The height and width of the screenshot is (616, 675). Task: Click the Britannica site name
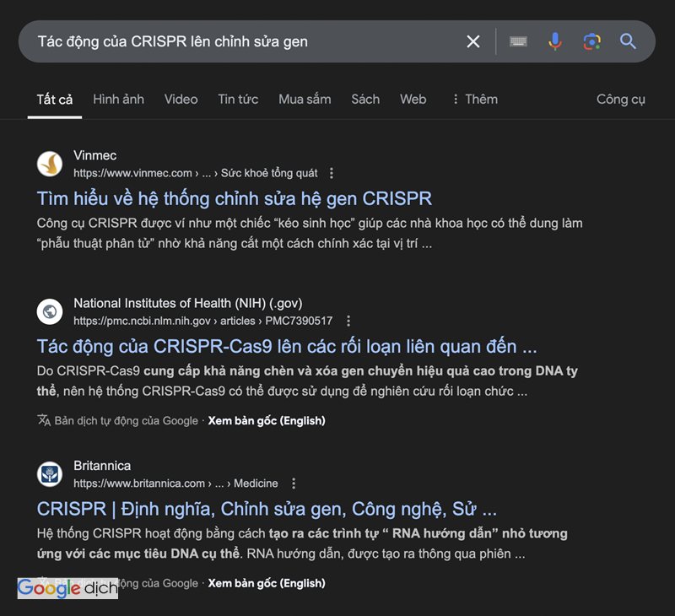(x=102, y=465)
